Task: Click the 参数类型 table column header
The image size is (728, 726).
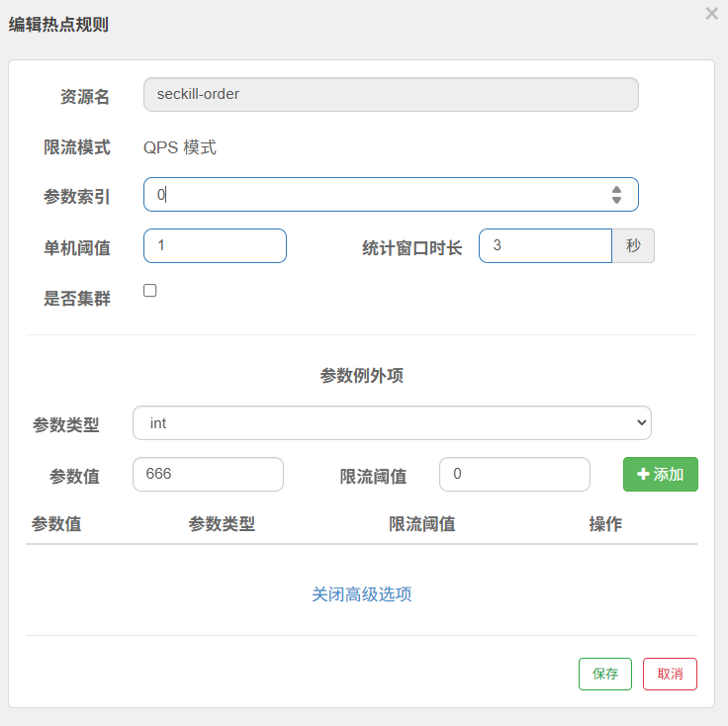Action: tap(222, 524)
